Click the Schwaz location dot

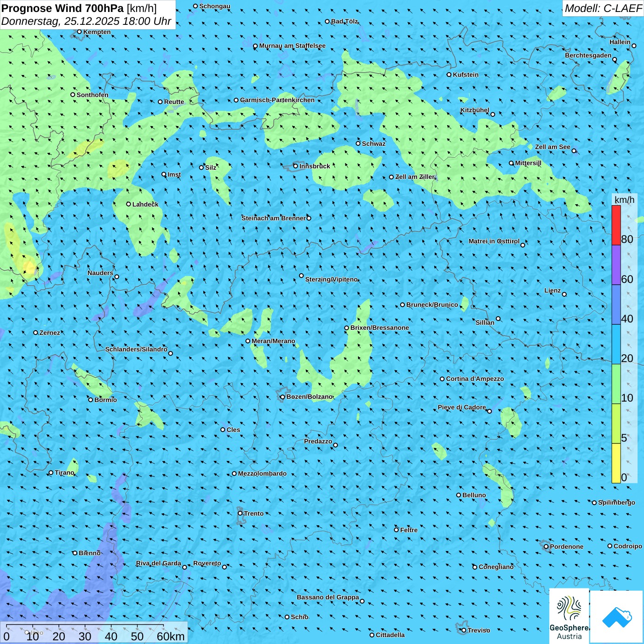pos(358,144)
